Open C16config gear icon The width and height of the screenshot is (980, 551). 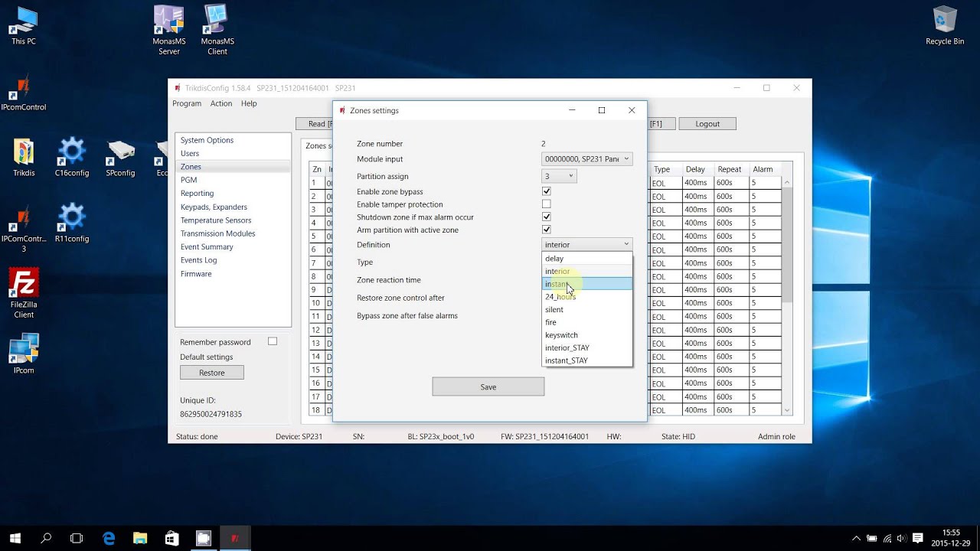(x=72, y=158)
